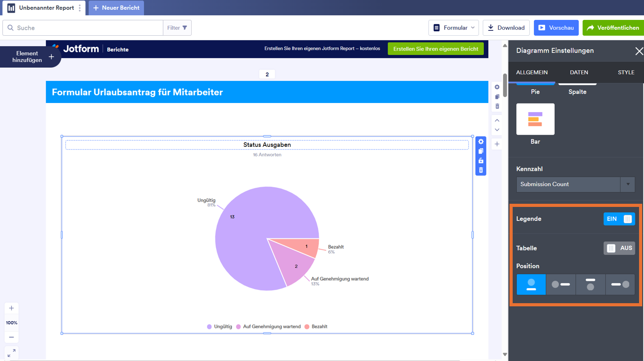644x361 pixels.
Task: Click the 100% zoom level
Action: [11, 323]
